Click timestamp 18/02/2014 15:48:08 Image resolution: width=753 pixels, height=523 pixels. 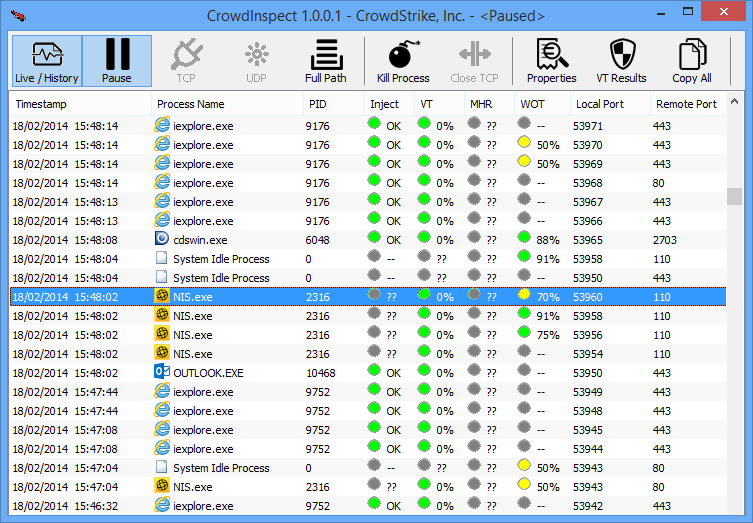click(65, 240)
